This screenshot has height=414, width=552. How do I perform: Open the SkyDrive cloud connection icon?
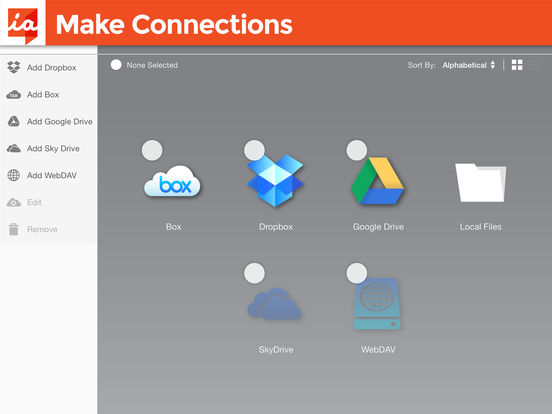tap(275, 303)
